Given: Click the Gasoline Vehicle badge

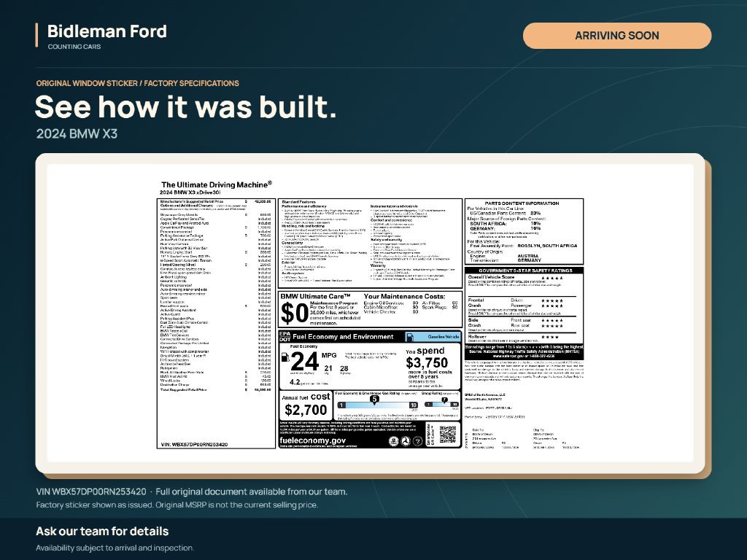Looking at the screenshot, I should coord(433,337).
